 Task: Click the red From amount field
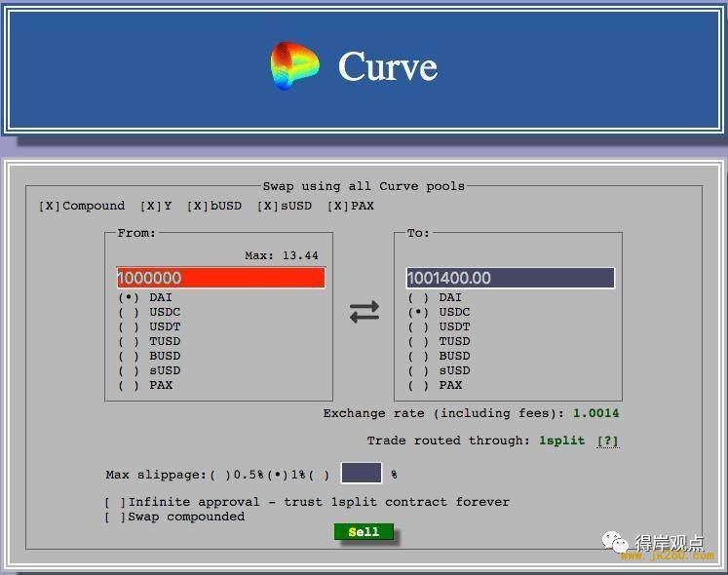pos(221,278)
